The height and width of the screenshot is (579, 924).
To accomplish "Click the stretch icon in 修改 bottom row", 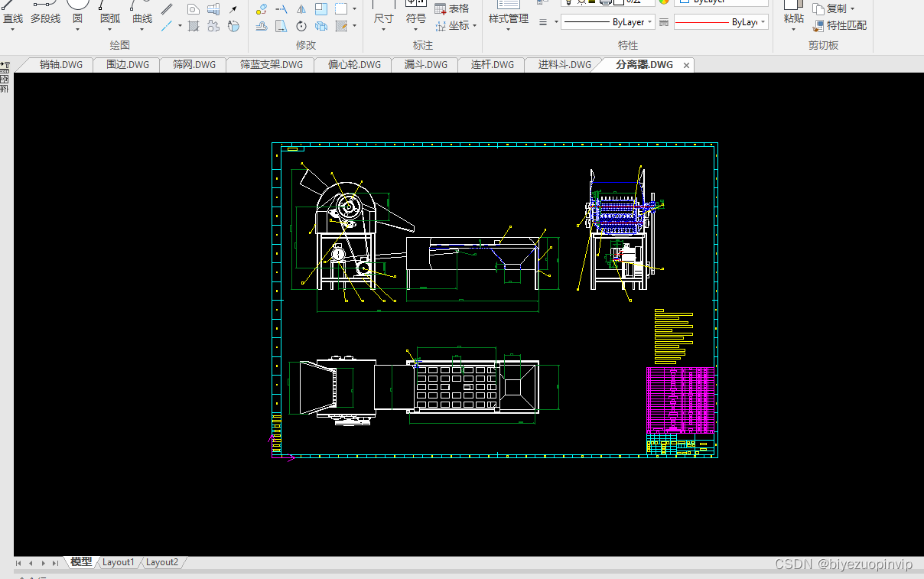I will tap(281, 26).
